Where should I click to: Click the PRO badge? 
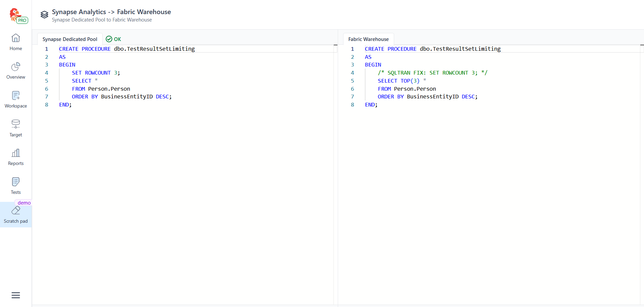tap(22, 20)
